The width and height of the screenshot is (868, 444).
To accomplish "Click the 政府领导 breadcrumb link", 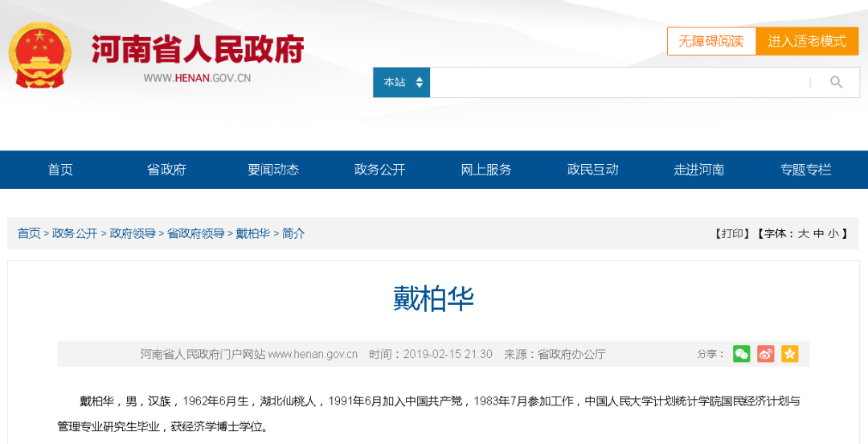I will (133, 233).
